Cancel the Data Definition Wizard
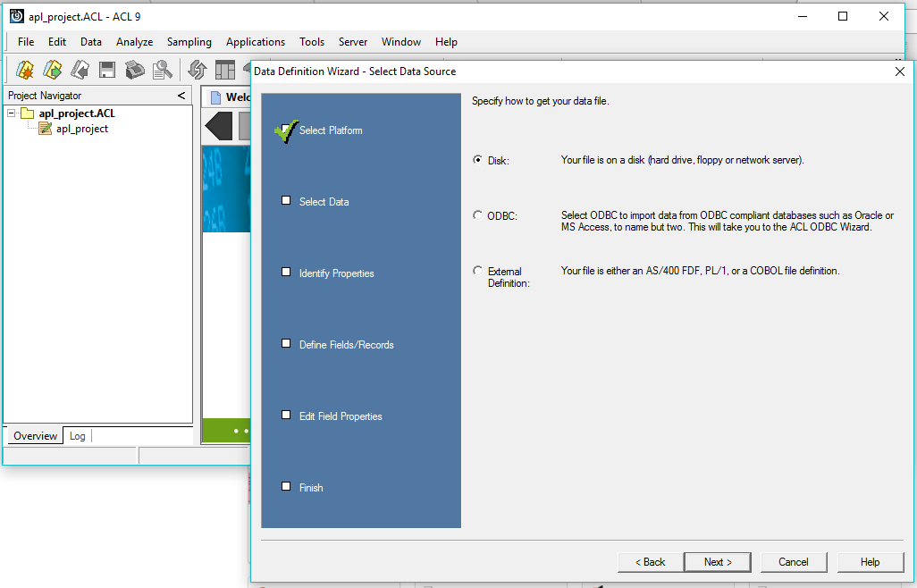This screenshot has height=588, width=917. (794, 561)
